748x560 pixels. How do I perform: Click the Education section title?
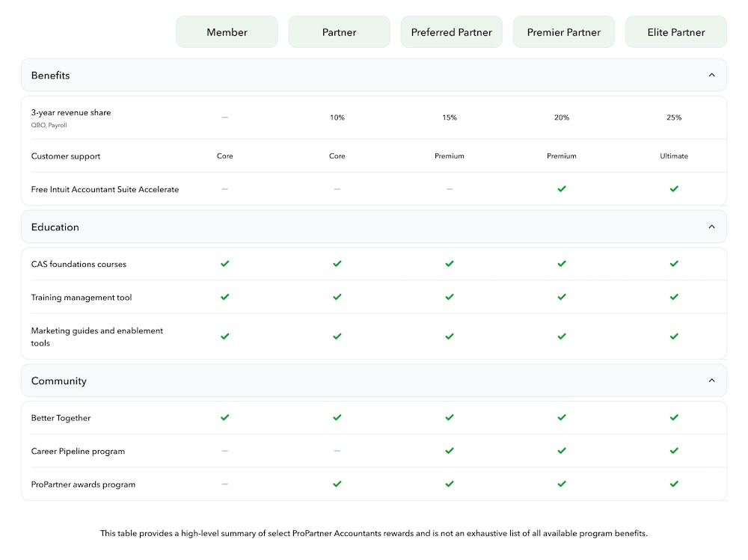tap(55, 227)
